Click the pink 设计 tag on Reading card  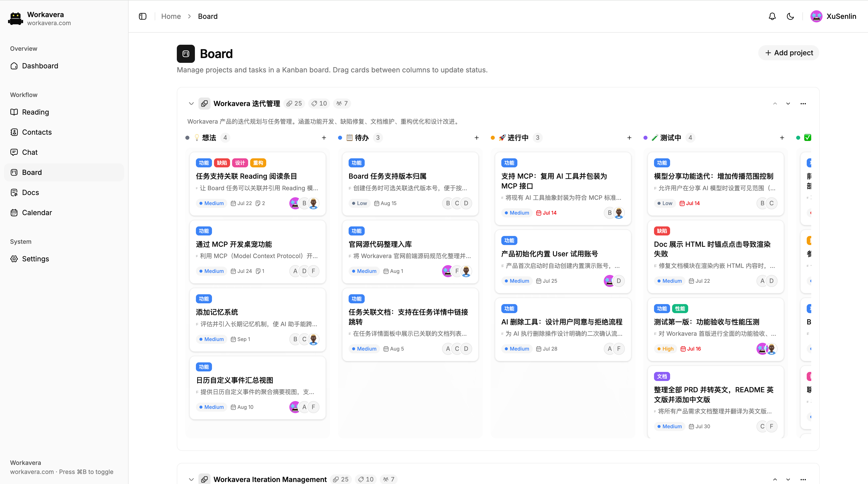(240, 163)
